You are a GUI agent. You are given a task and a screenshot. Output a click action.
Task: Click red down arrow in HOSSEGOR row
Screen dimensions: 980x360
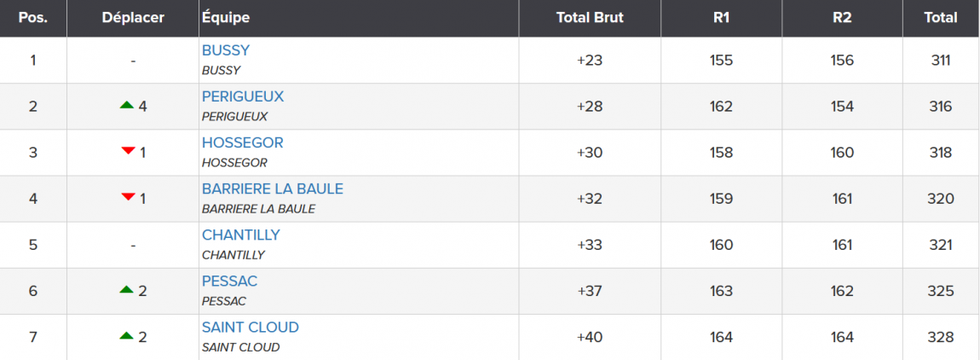click(x=128, y=151)
